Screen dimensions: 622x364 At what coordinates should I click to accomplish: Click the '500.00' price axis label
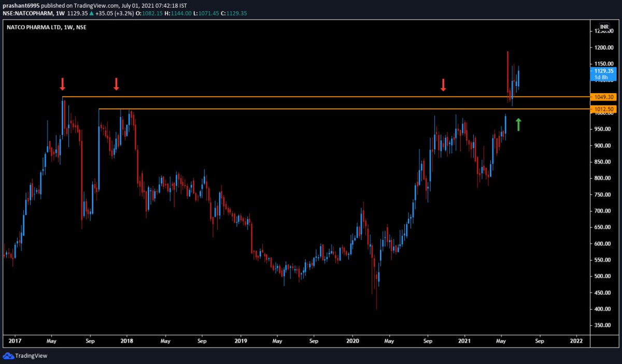(x=603, y=276)
